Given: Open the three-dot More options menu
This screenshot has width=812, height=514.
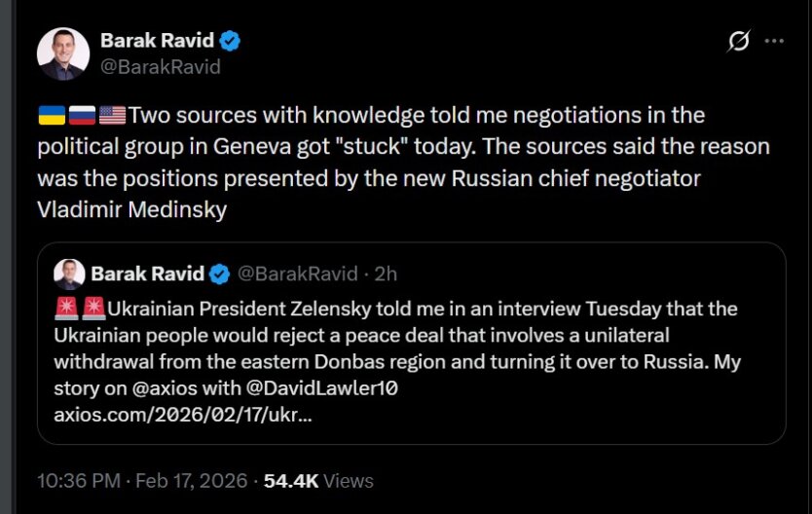Looking at the screenshot, I should (775, 41).
